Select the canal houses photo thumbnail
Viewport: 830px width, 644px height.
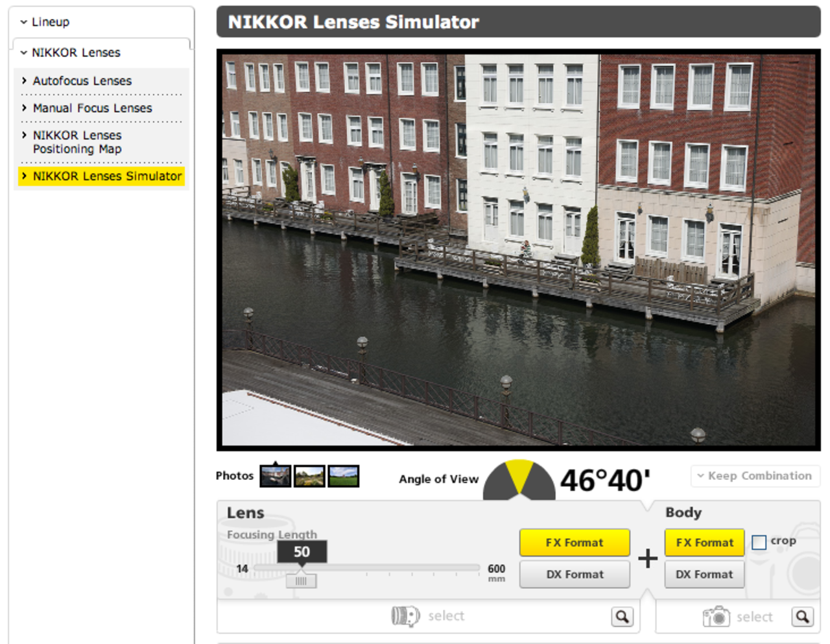[275, 475]
